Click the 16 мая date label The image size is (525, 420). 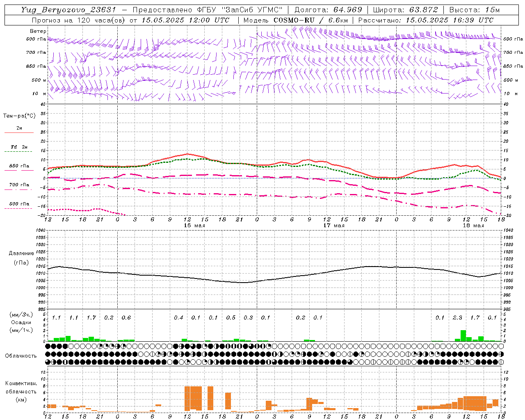tap(194, 225)
